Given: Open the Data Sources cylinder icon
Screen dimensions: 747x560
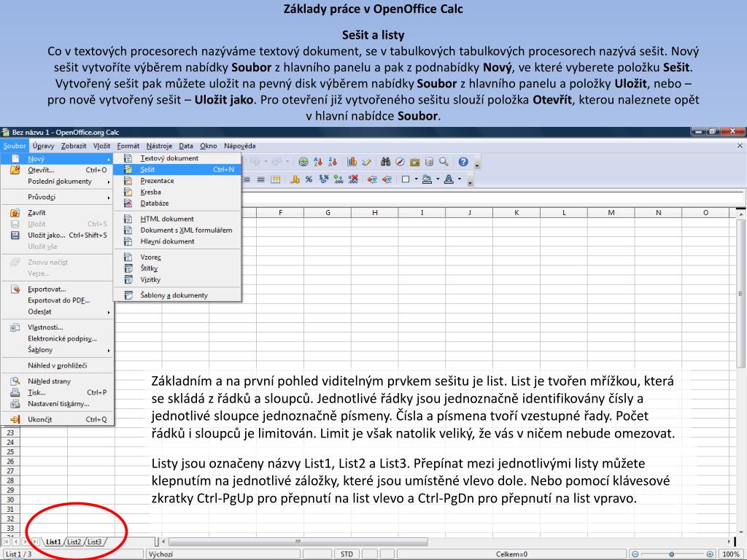Looking at the screenshot, I should pos(429,162).
